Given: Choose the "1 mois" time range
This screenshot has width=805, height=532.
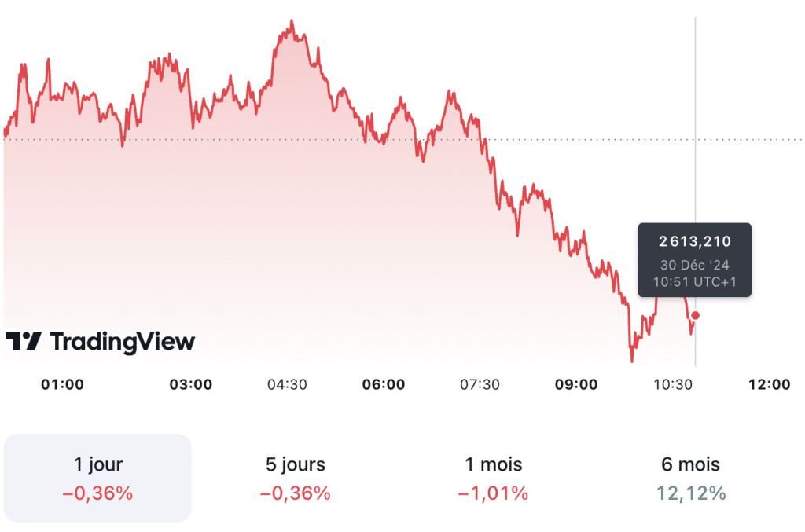Looking at the screenshot, I should (x=493, y=478).
